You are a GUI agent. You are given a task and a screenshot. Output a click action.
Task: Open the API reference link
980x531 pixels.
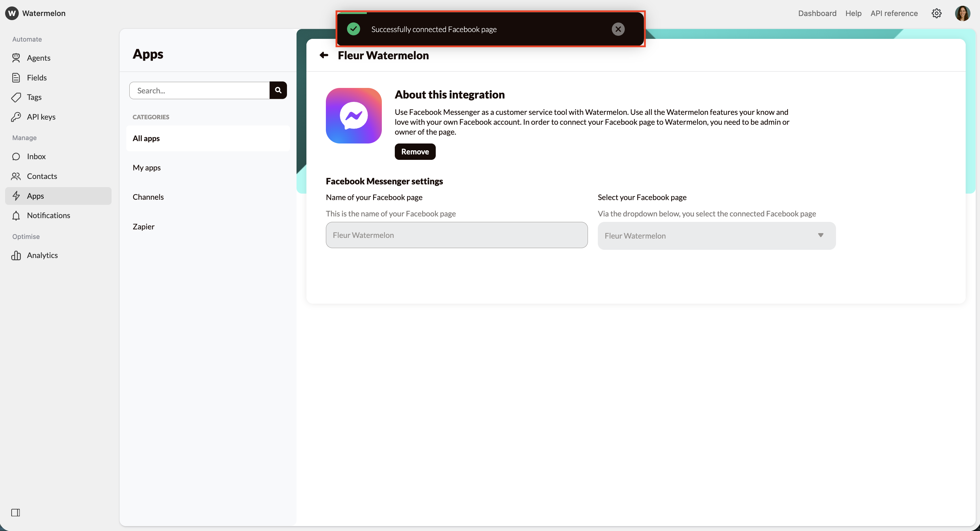click(x=894, y=13)
